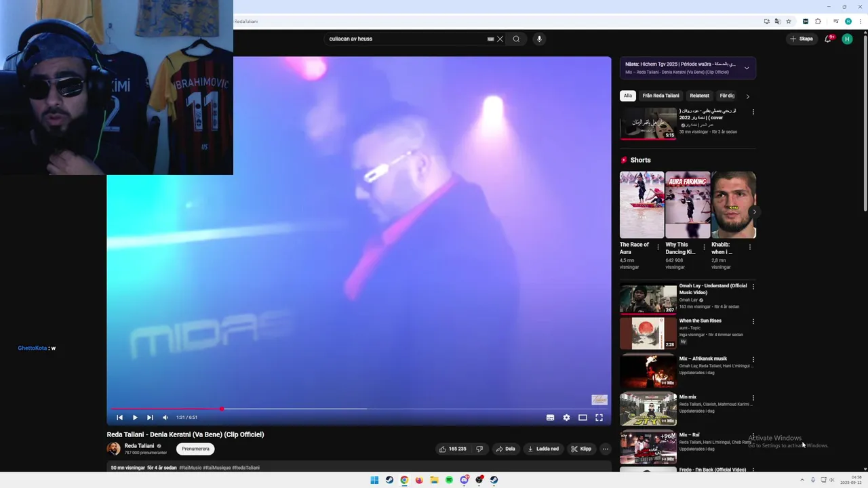Open the Khabib short
The width and height of the screenshot is (868, 488).
pos(734,205)
